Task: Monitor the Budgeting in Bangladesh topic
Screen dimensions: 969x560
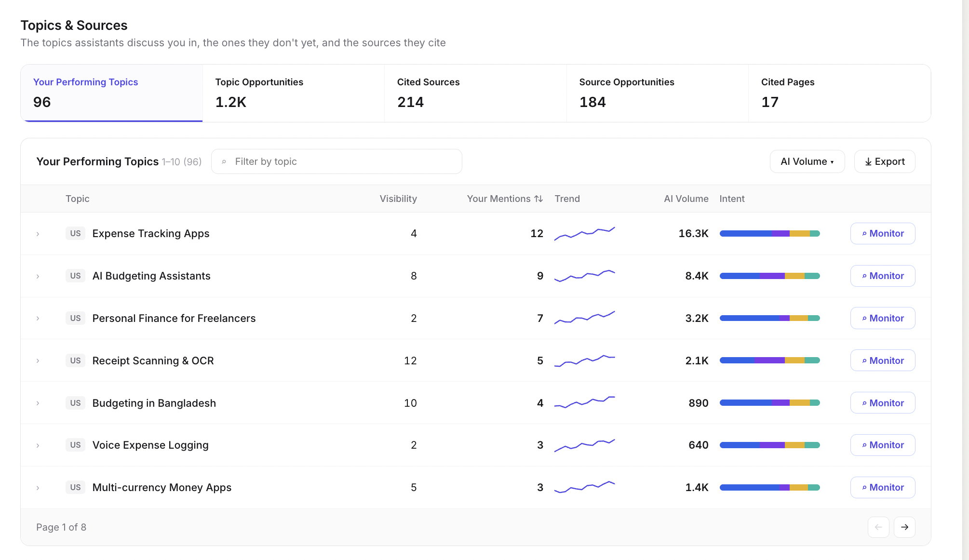Action: 883,403
